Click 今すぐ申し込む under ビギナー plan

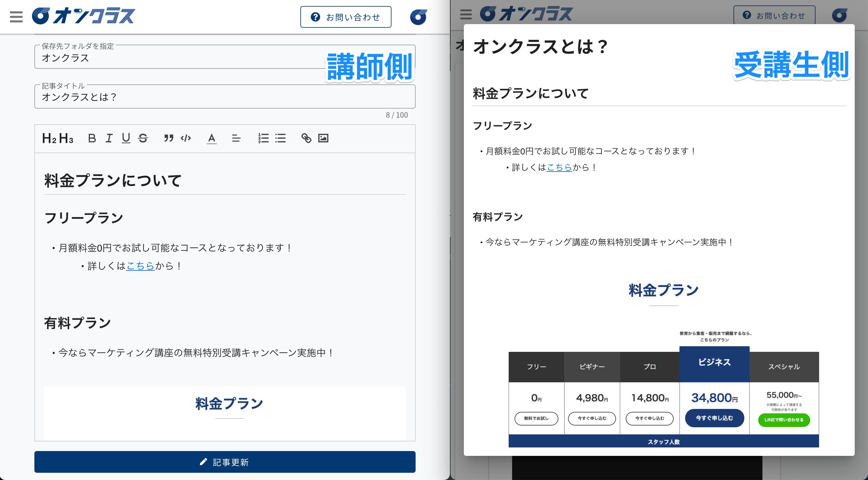click(x=592, y=418)
